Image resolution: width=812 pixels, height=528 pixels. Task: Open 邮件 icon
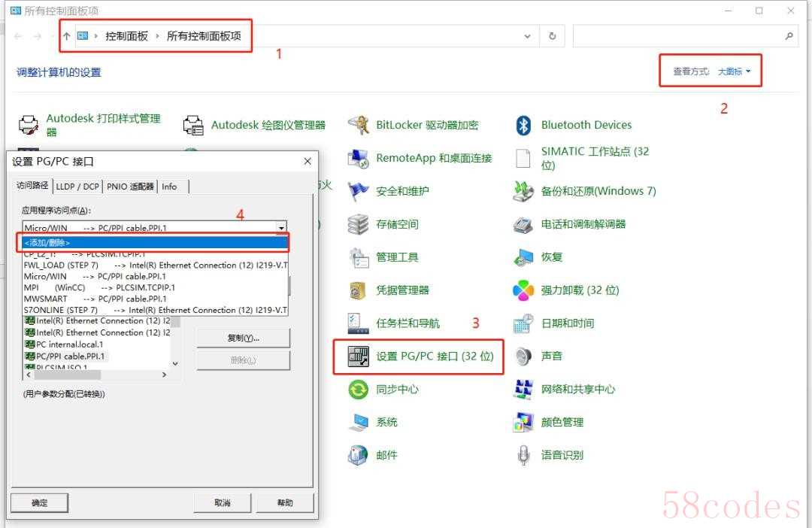tap(358, 456)
